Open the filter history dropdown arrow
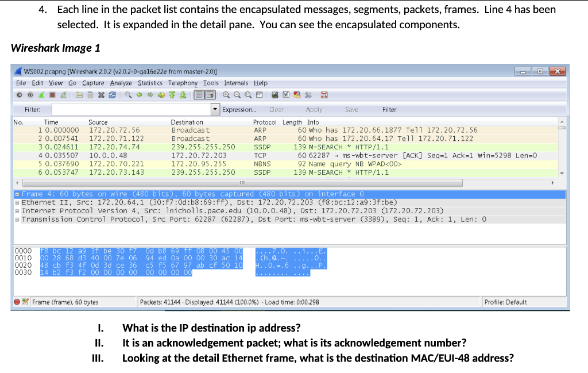Screen dimensions: 588x373 point(215,109)
